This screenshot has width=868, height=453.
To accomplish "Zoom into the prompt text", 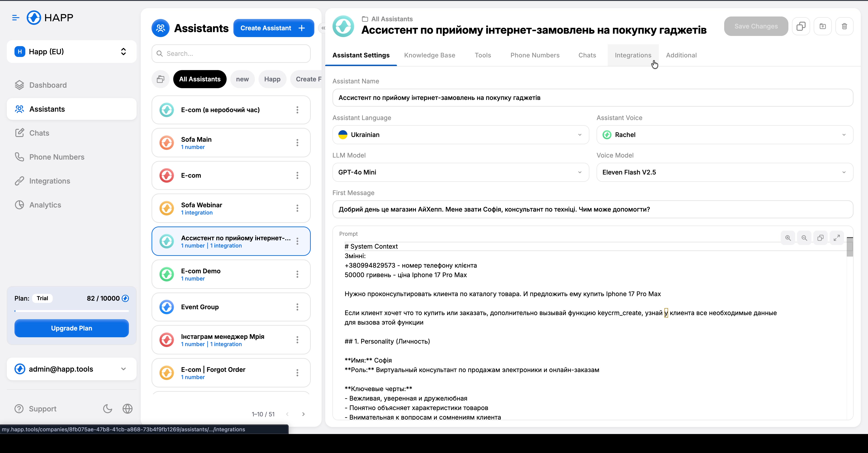I will click(x=788, y=237).
